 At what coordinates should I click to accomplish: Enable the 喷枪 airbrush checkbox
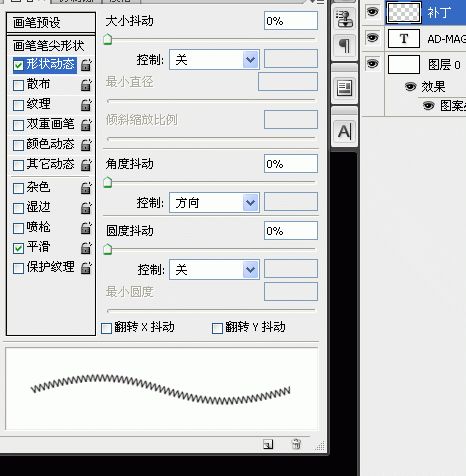(x=18, y=228)
